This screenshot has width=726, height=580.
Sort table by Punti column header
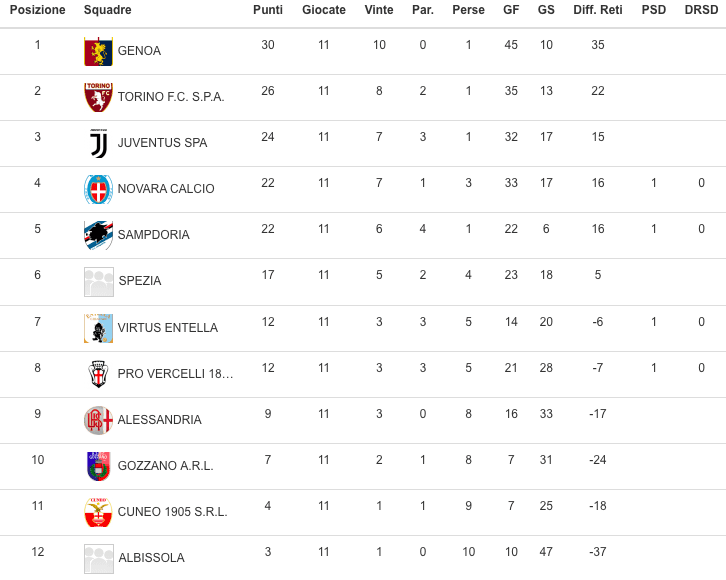268,10
